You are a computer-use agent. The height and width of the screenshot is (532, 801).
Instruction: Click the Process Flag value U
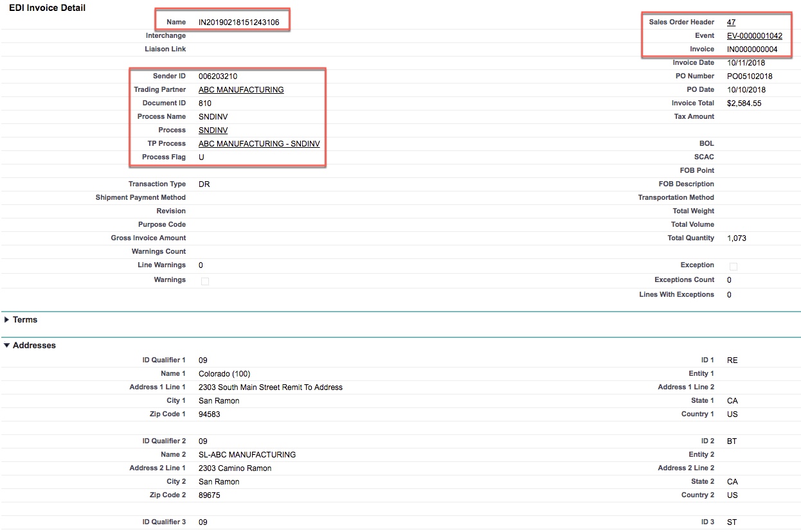point(202,157)
